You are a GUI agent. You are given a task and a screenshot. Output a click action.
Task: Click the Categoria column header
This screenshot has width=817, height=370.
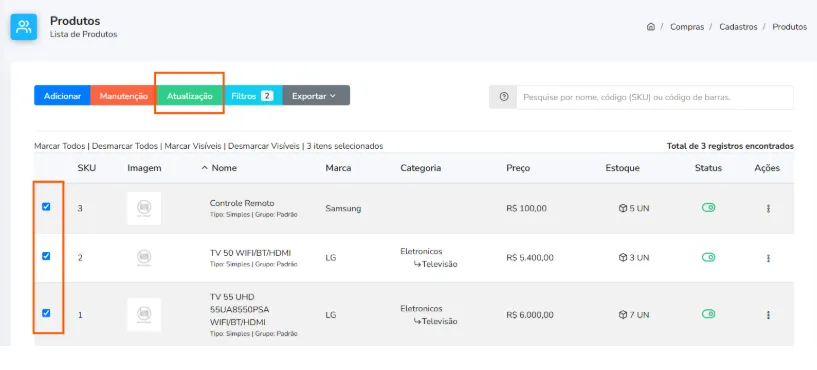coord(420,168)
